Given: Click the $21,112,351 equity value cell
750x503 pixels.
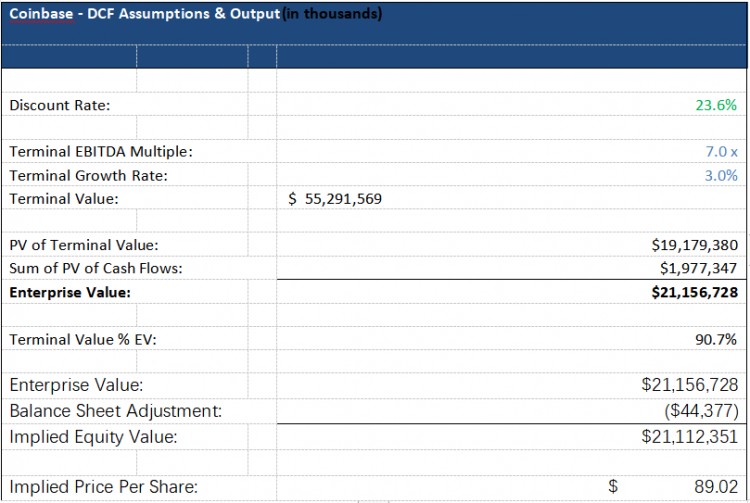Looking at the screenshot, I should [x=690, y=437].
